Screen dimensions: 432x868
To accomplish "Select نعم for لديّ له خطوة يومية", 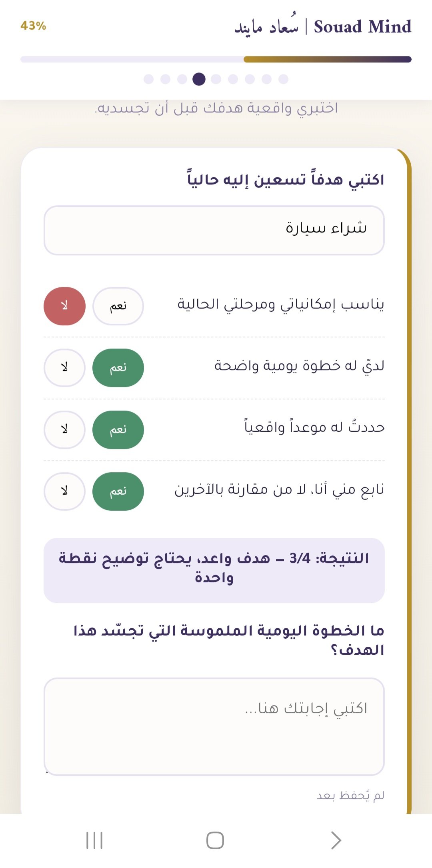I will [x=118, y=368].
